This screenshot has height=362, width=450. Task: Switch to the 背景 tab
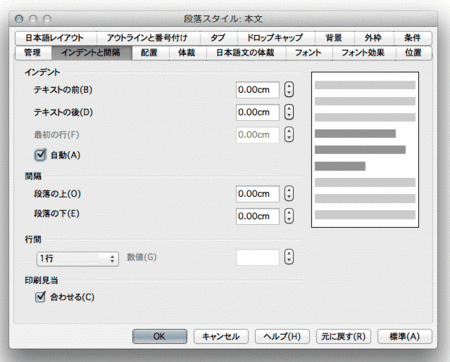coord(334,38)
